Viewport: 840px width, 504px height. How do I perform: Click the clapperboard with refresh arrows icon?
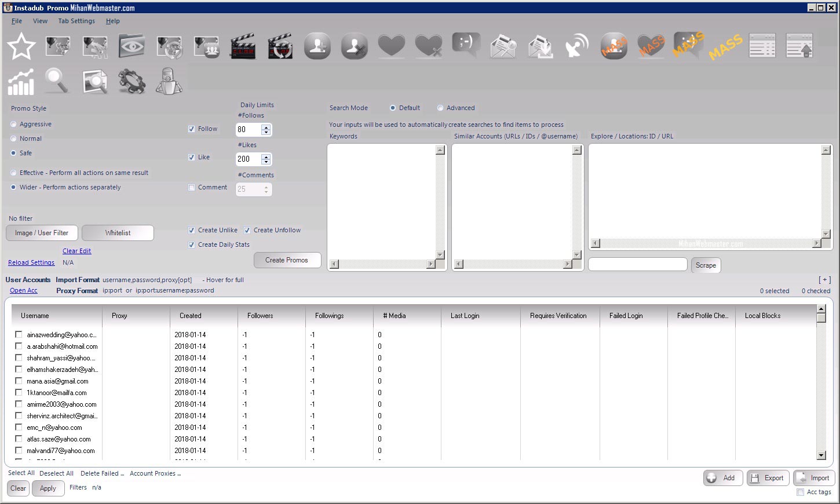(x=280, y=46)
